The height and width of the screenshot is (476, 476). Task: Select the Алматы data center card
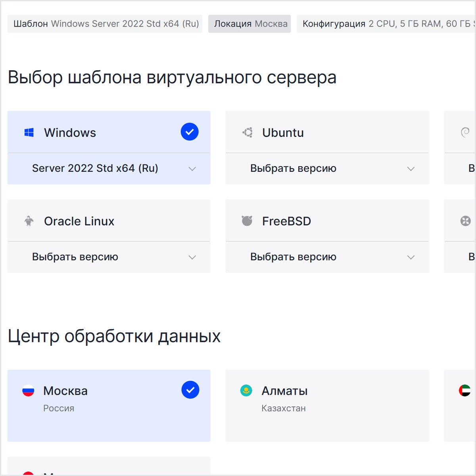(327, 406)
